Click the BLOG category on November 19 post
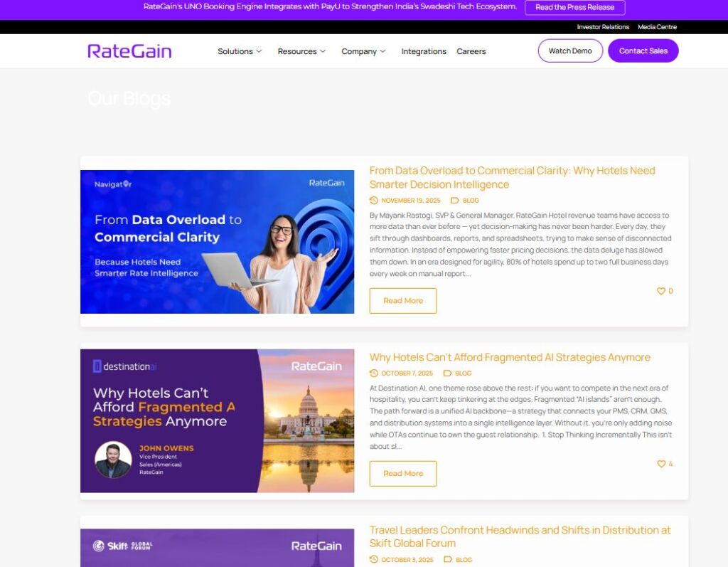 (471, 201)
